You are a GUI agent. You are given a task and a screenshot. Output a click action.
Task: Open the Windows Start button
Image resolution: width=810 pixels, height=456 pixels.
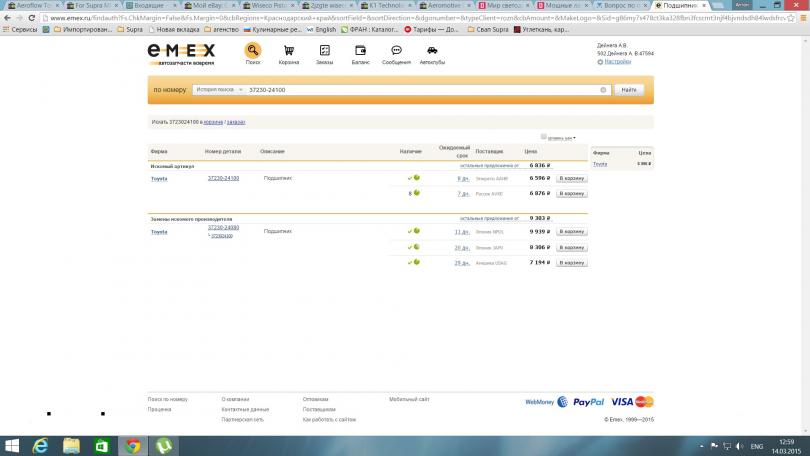tap(11, 446)
